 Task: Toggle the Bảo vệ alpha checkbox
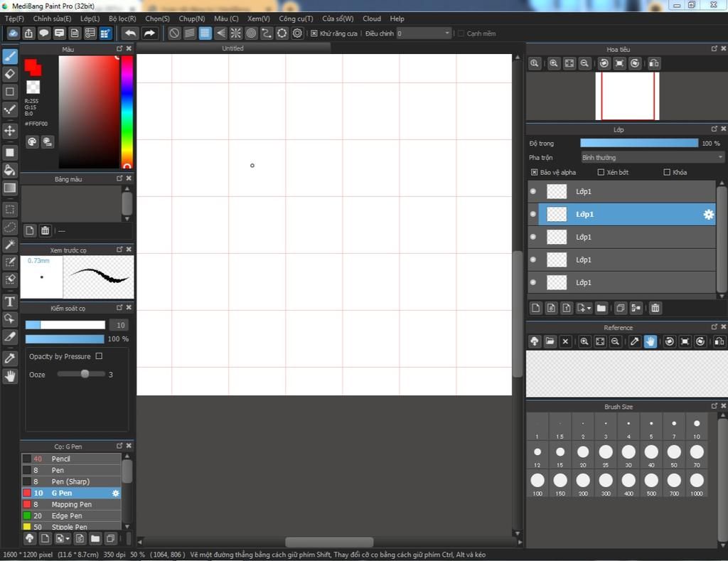(534, 172)
